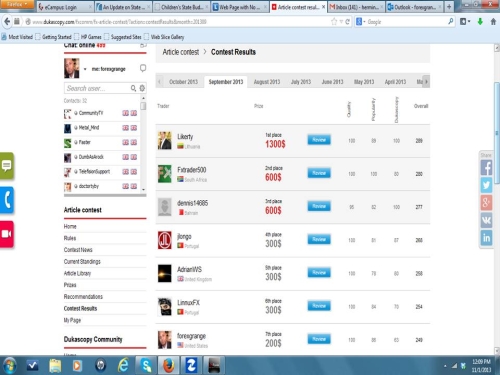Open the red video call widget
This screenshot has height=375, width=500.
point(7,234)
